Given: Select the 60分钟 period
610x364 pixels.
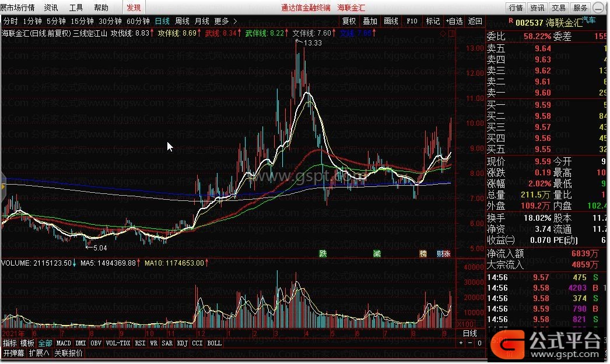Looking at the screenshot, I should [138, 21].
